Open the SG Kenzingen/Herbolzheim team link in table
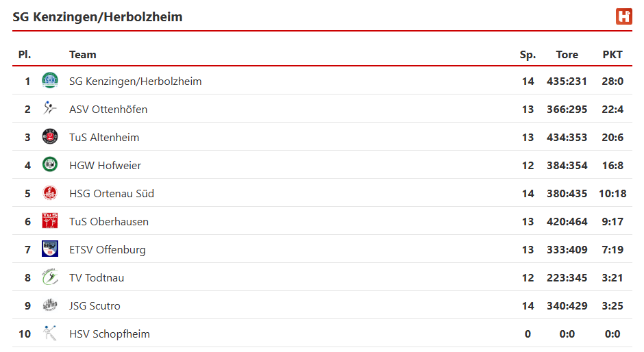This screenshot has width=644, height=352. click(x=135, y=81)
